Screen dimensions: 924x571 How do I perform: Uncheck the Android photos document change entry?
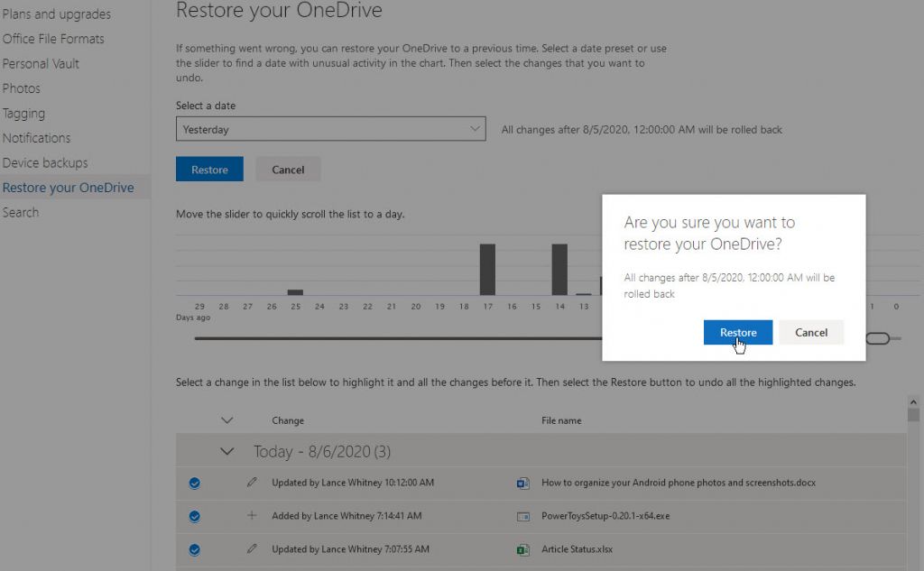click(195, 483)
